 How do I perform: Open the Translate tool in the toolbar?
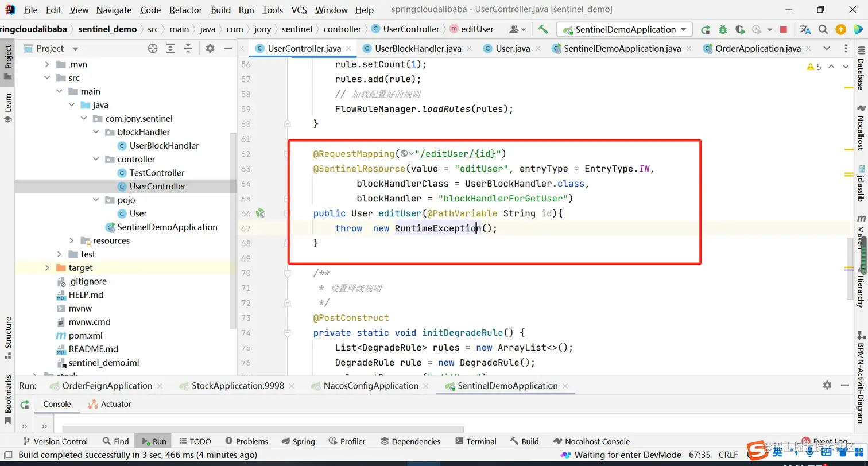pos(805,29)
